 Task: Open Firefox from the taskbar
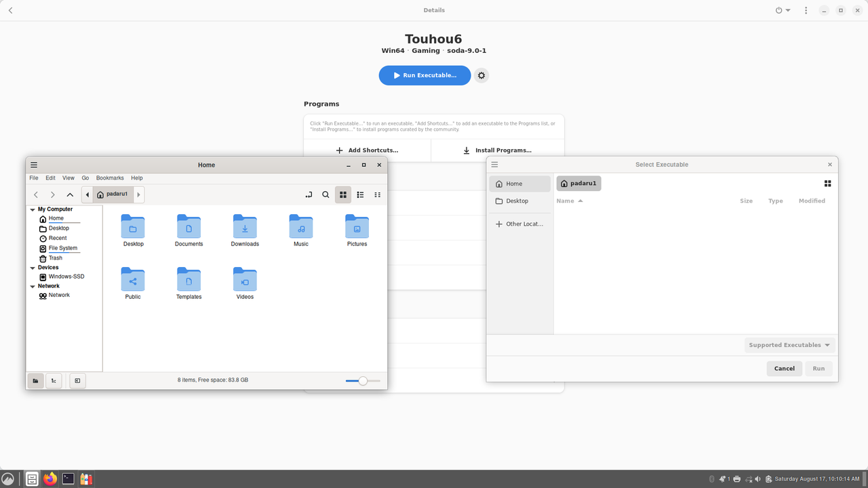pyautogui.click(x=50, y=479)
